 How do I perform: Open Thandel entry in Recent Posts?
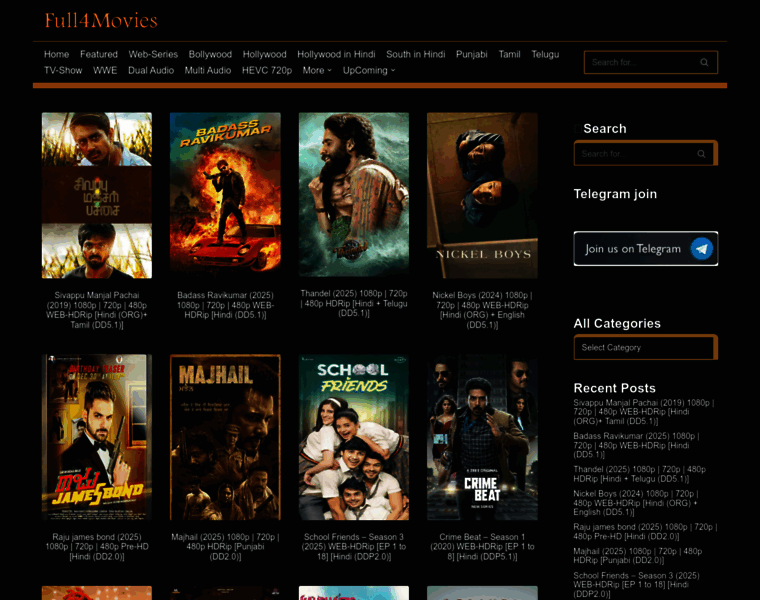coord(639,474)
